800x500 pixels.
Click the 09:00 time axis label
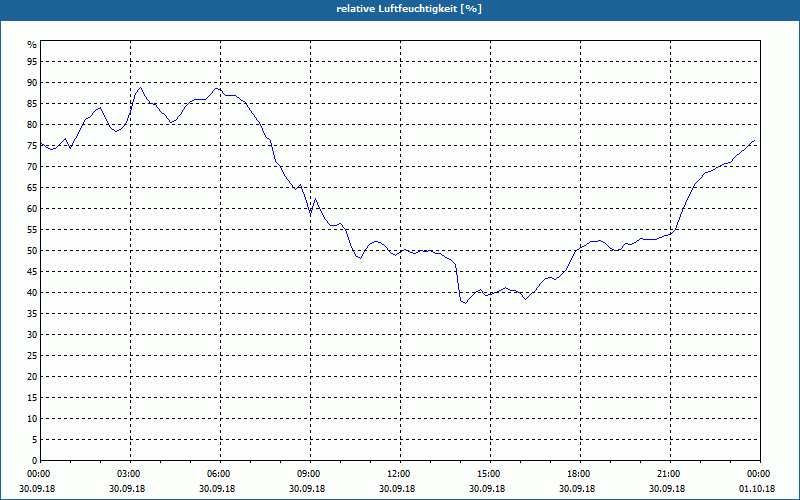click(x=307, y=473)
